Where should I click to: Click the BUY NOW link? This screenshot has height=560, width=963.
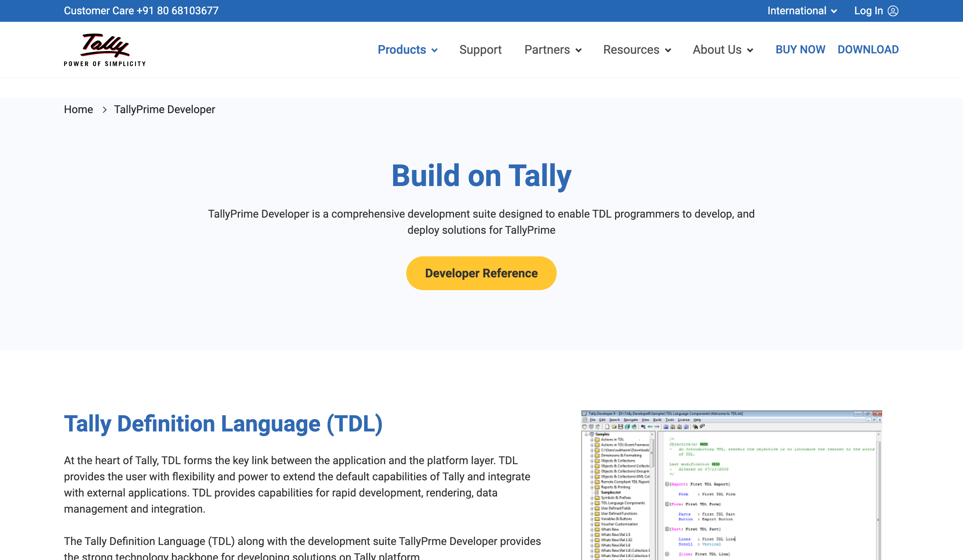tap(800, 50)
